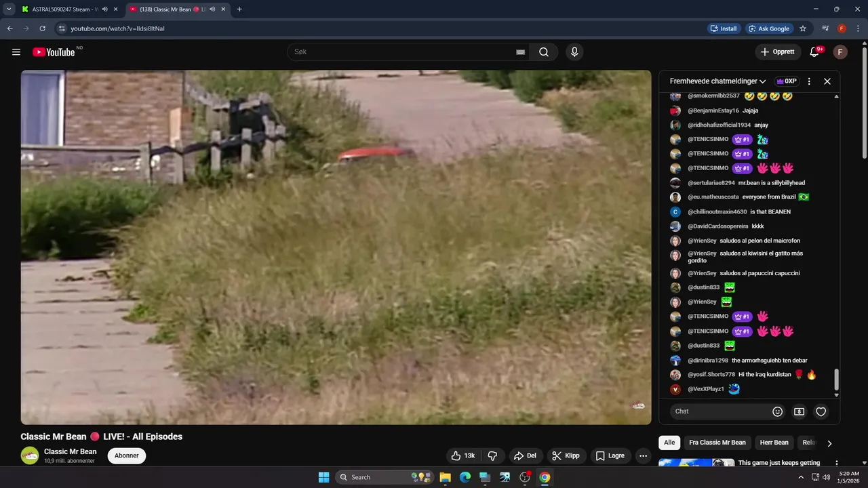
Task: Subscribe with the Abonner button
Action: coord(127,455)
